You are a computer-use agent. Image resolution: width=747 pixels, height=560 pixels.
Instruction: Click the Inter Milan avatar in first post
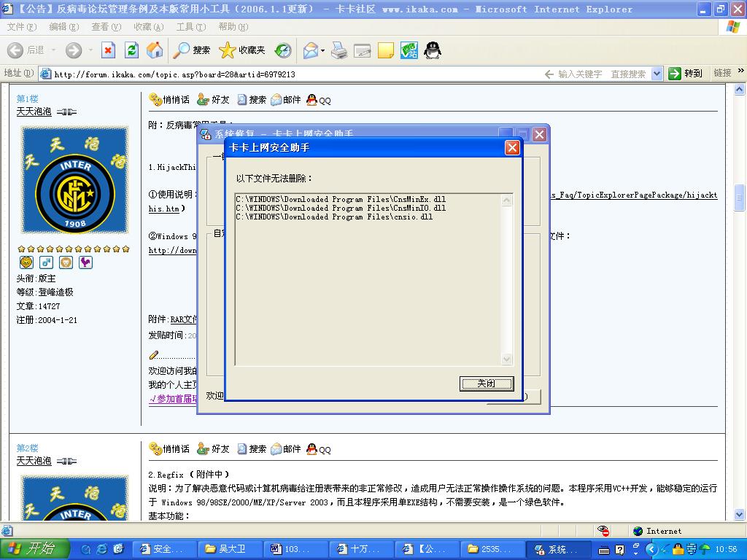pyautogui.click(x=75, y=180)
